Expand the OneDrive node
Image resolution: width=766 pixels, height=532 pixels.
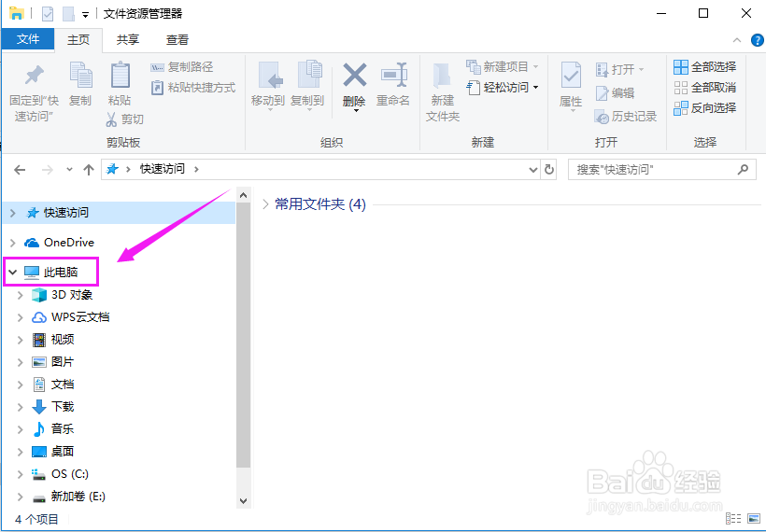[x=13, y=243]
